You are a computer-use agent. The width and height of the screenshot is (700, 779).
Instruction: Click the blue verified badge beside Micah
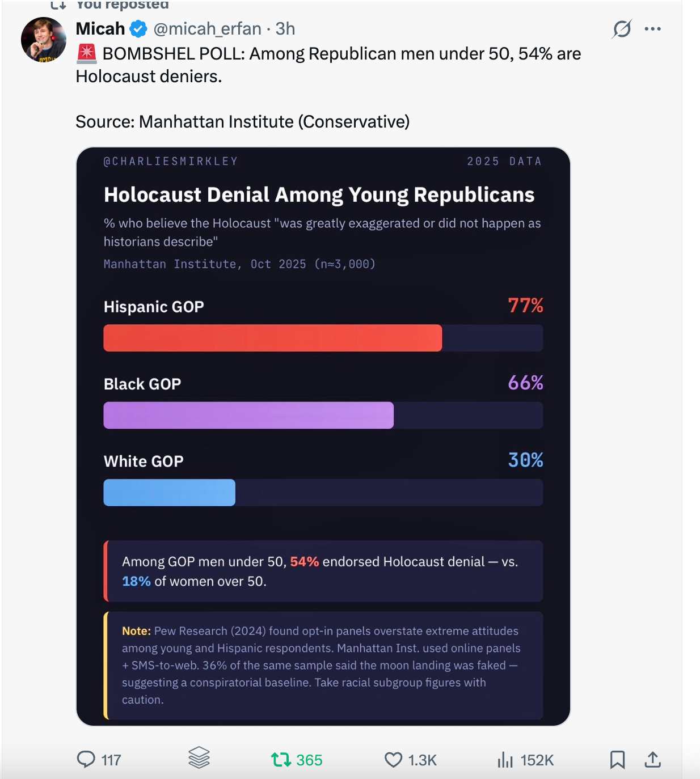138,29
